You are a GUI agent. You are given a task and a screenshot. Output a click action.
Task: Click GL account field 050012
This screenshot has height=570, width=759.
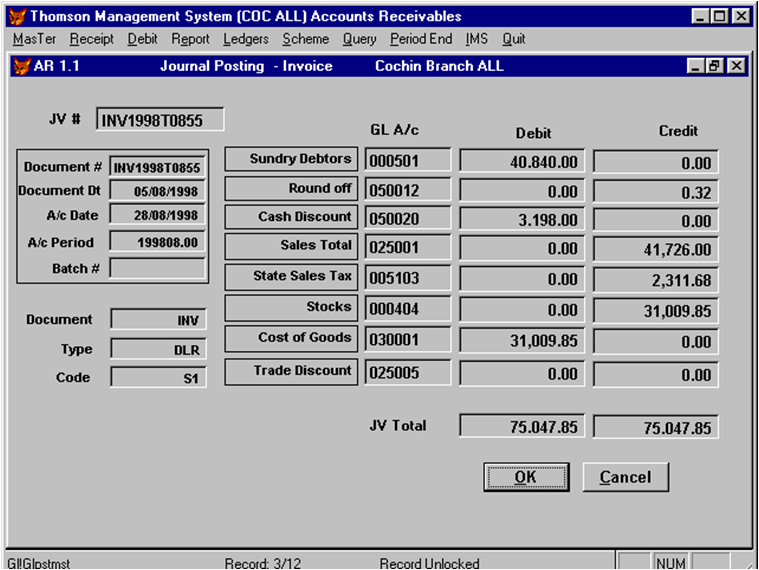408,189
